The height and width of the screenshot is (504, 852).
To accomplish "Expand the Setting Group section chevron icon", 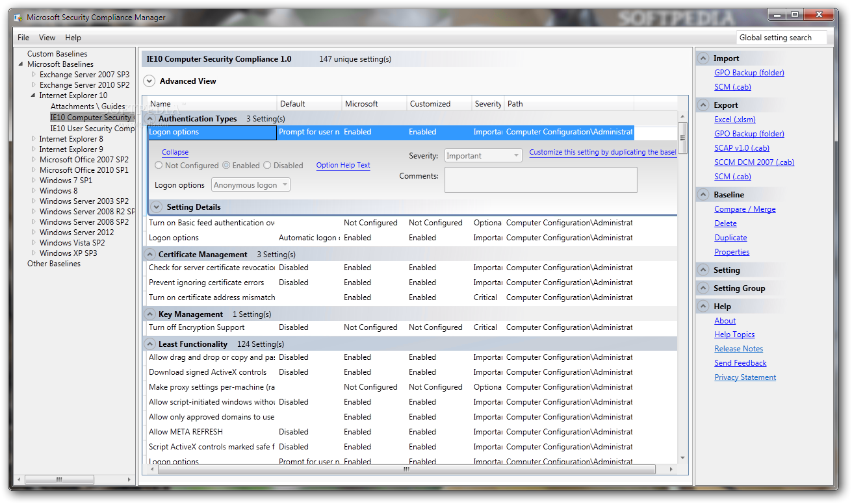I will [703, 288].
